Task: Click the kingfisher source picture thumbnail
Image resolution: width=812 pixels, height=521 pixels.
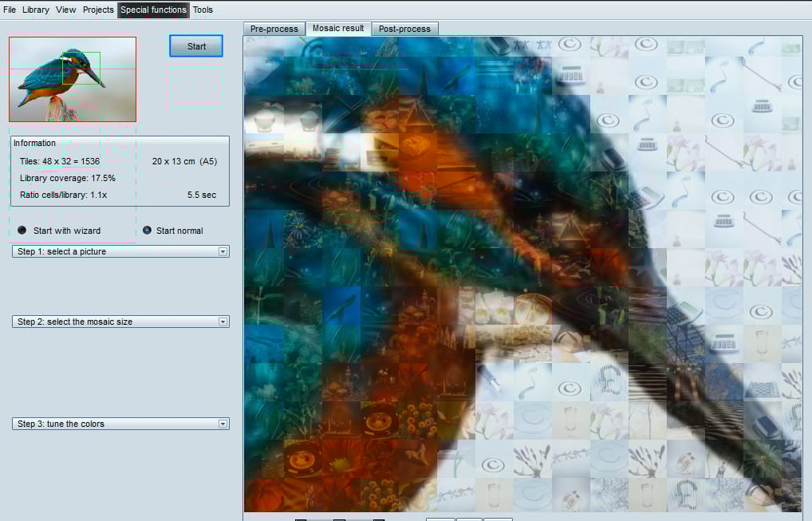Action: (x=73, y=79)
